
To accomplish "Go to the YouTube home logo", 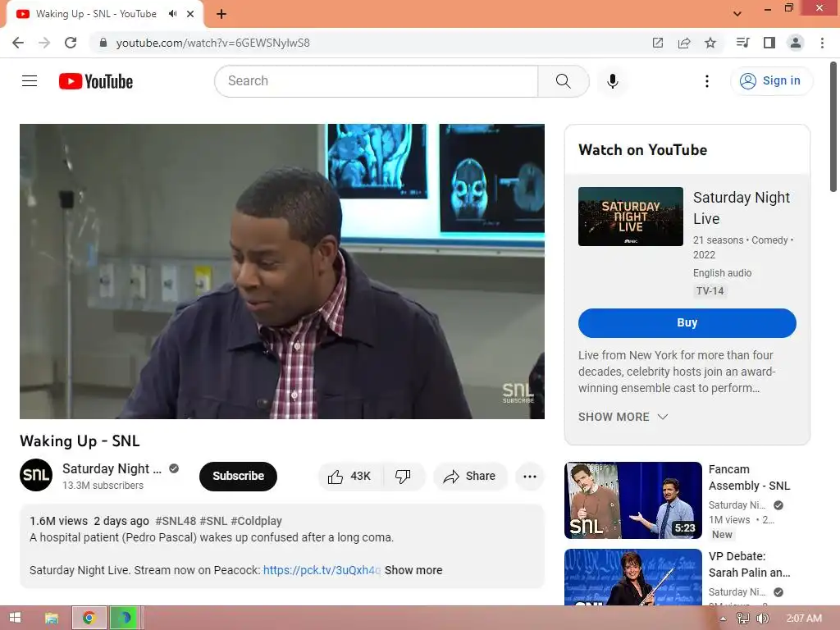I will point(96,81).
